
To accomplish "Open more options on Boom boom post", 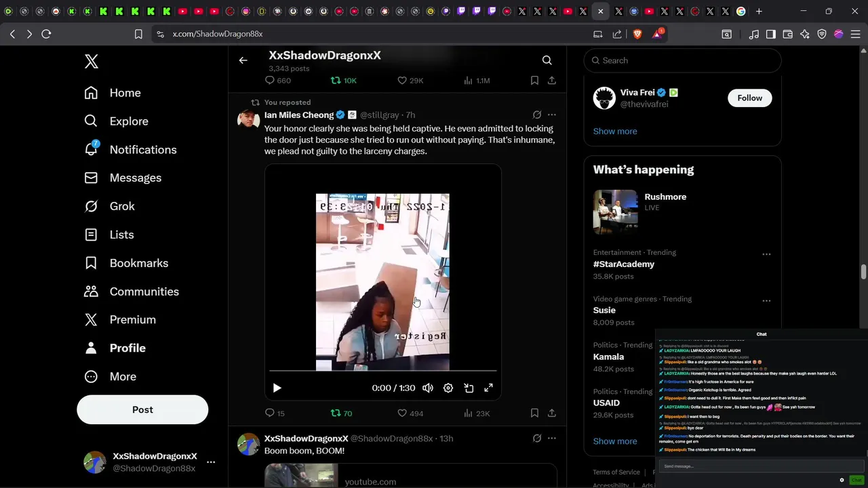I will [x=552, y=439].
